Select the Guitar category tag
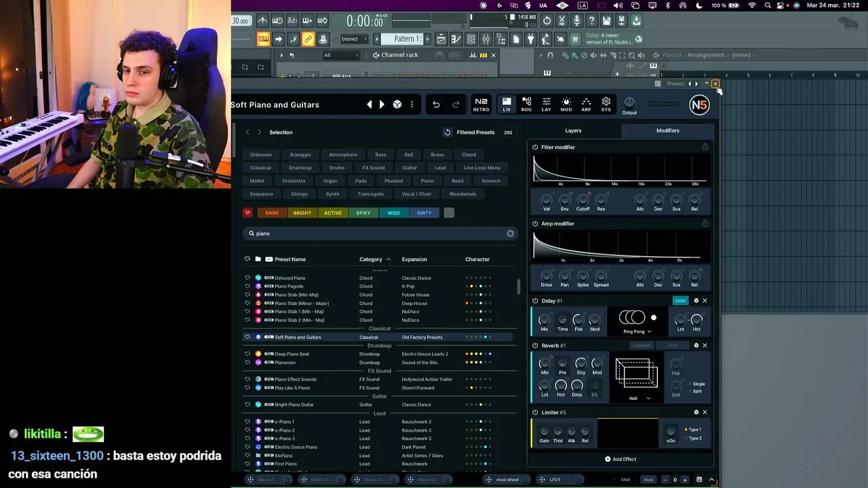868x488 pixels. pos(410,167)
